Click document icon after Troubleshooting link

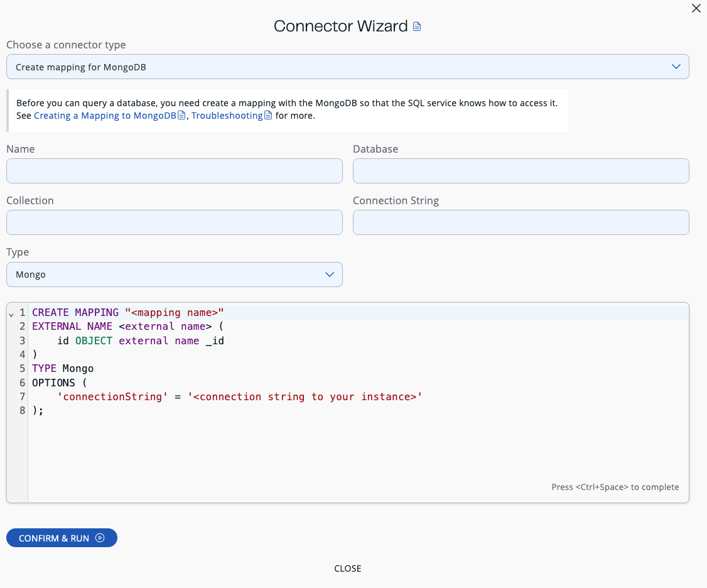click(x=269, y=115)
